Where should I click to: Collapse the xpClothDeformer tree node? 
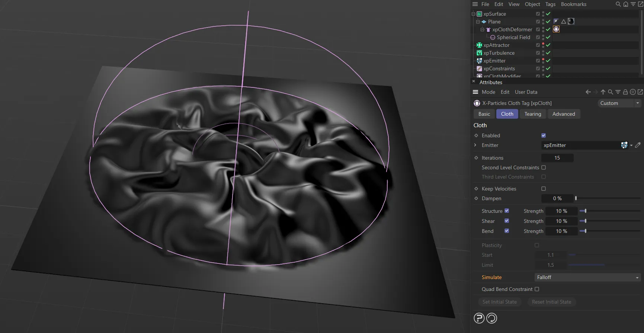[x=483, y=29]
